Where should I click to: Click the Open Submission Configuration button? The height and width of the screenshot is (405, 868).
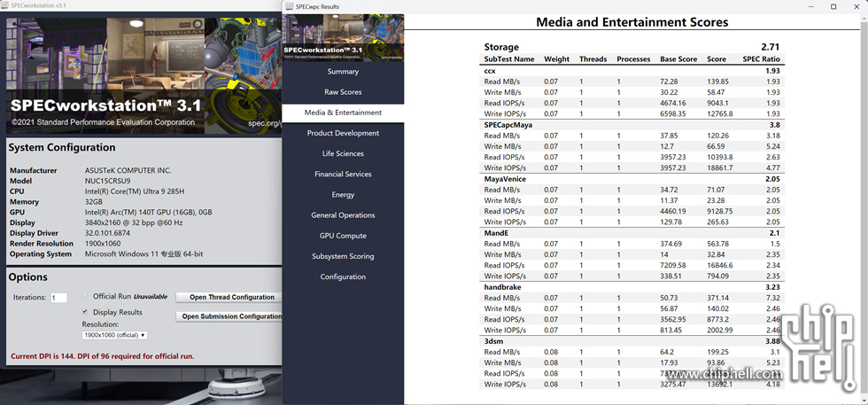pyautogui.click(x=229, y=316)
